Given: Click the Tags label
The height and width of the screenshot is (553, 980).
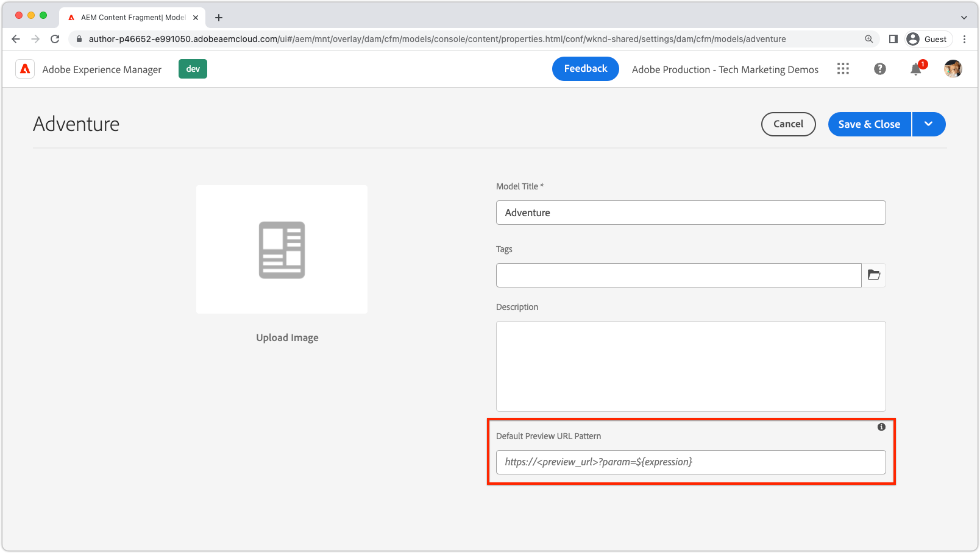Looking at the screenshot, I should pyautogui.click(x=504, y=249).
